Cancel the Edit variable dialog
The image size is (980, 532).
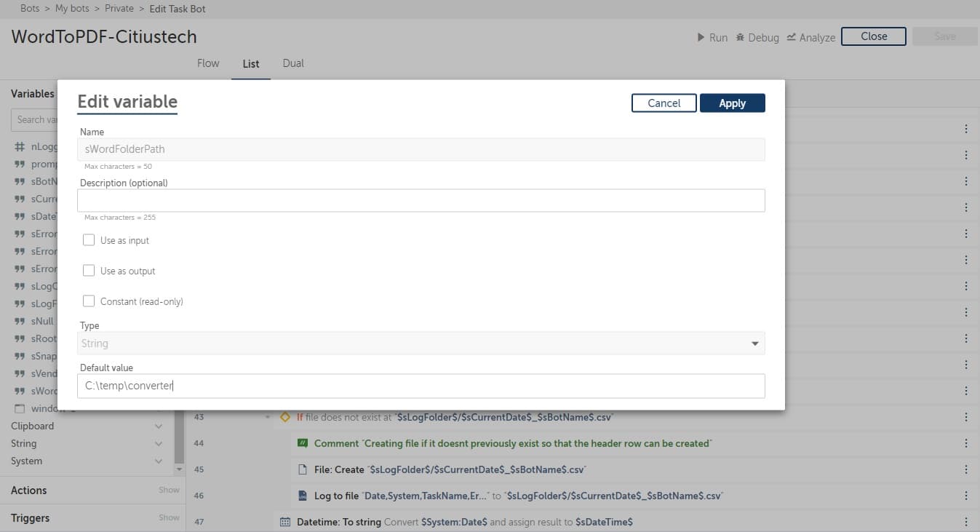point(664,103)
